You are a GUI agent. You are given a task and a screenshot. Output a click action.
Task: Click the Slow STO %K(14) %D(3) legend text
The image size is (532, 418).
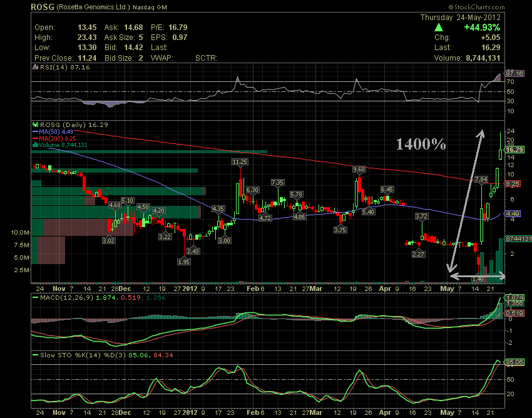83,355
